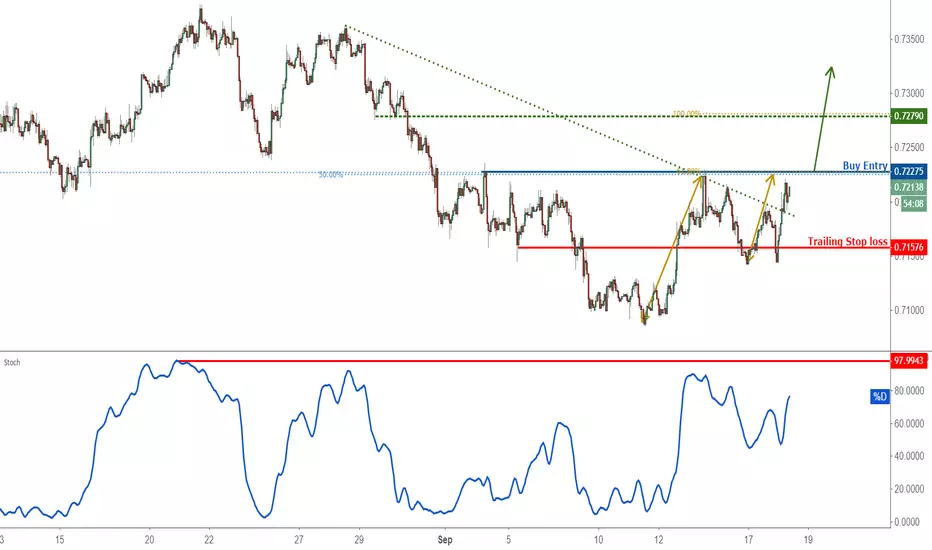
Task: Click the 80.0000 stochastic axis value
Action: tap(909, 391)
